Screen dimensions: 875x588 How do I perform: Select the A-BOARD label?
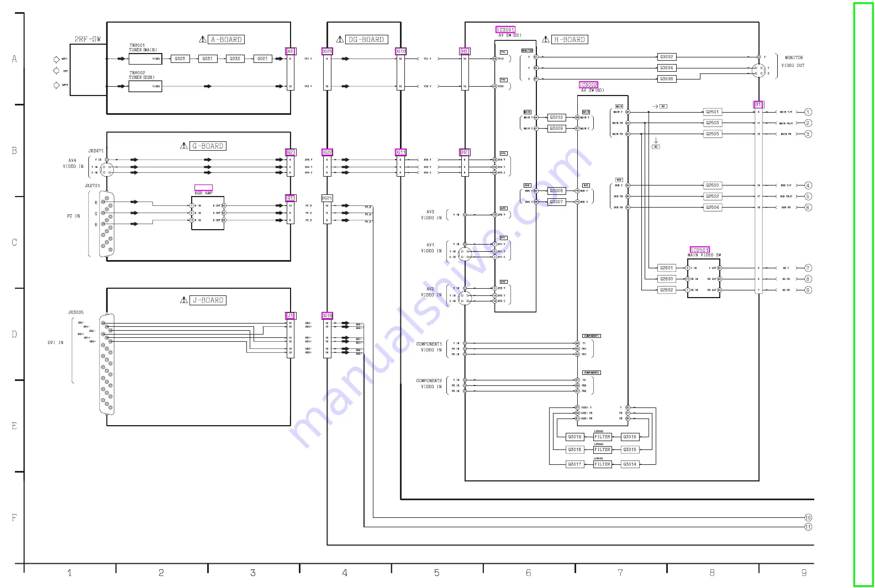click(226, 40)
